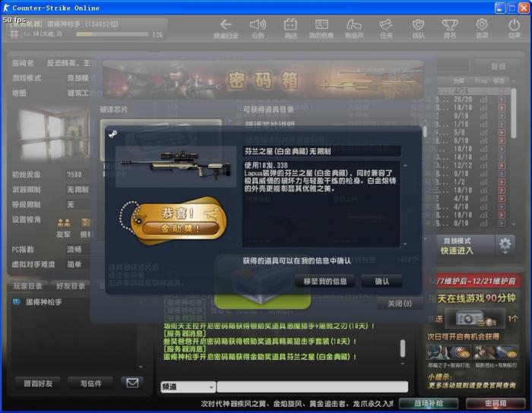This screenshot has height=413, width=532.
Task: Click the 初始资金 7500 value
Action: 74,175
